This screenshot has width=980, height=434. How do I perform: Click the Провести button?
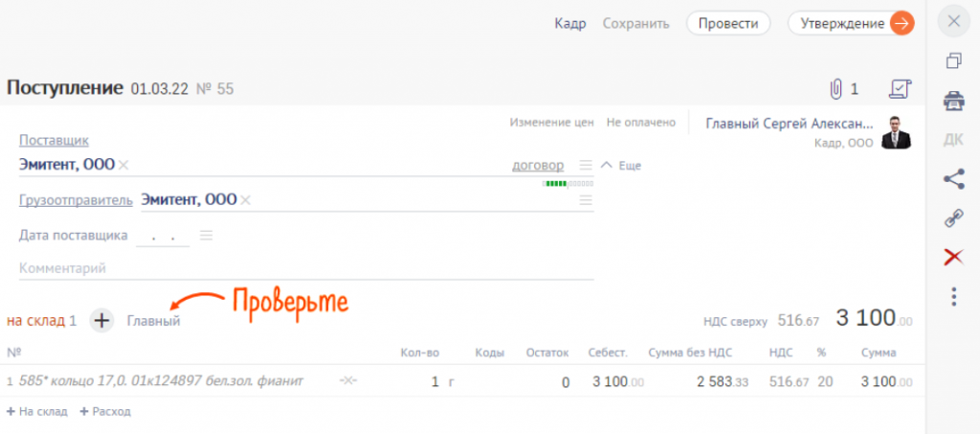pos(727,24)
